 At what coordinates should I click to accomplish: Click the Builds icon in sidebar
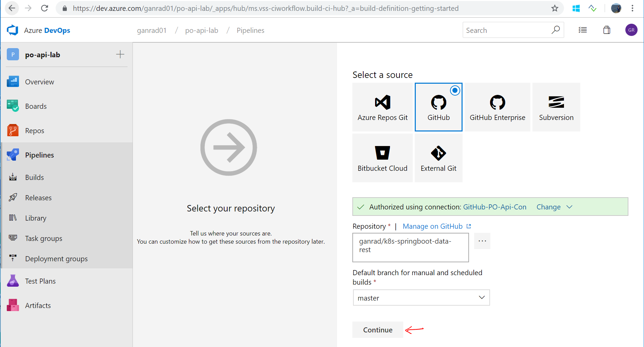(x=13, y=177)
